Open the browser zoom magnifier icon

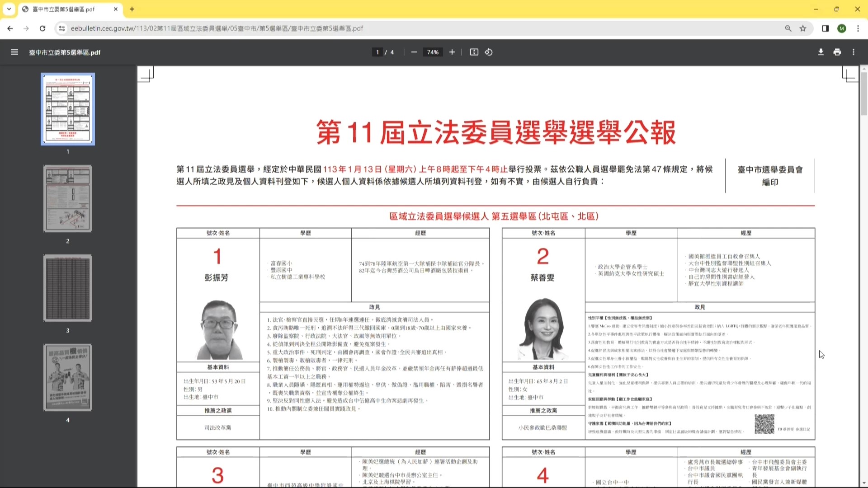(x=788, y=28)
